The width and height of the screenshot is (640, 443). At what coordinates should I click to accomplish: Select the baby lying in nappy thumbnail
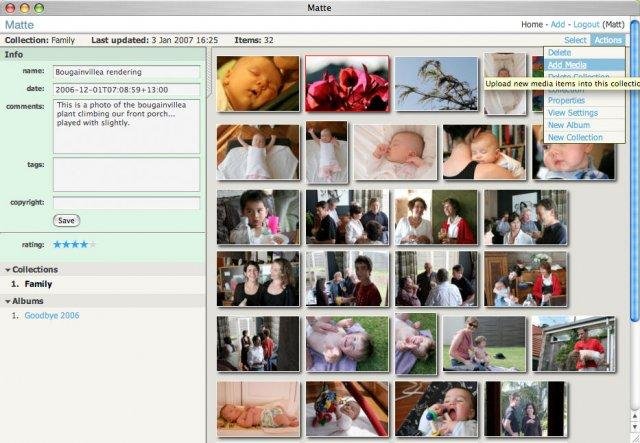point(258,409)
